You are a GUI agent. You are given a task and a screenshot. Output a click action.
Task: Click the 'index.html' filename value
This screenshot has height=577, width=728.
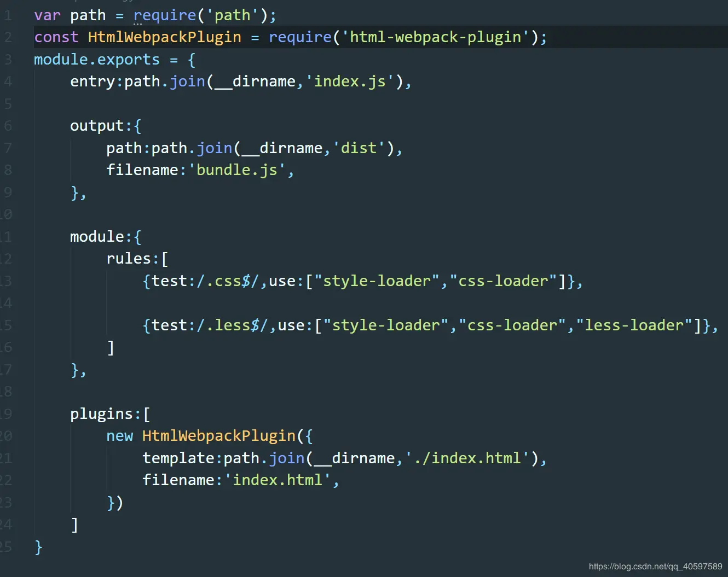coord(278,480)
